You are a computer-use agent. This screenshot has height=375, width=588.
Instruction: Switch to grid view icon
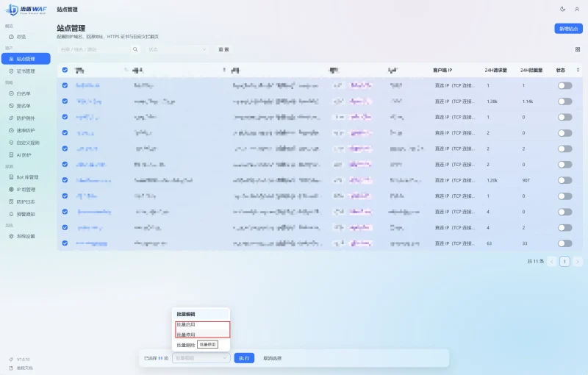tap(578, 49)
